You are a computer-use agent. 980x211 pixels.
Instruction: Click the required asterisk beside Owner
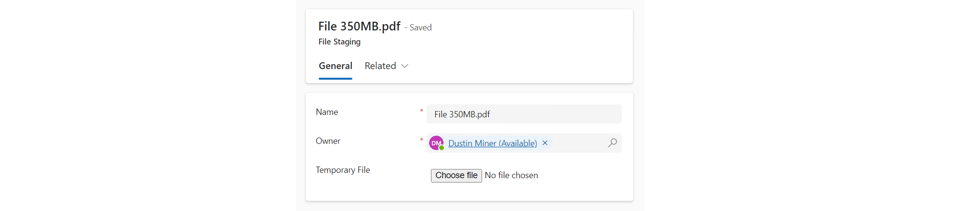pos(421,140)
